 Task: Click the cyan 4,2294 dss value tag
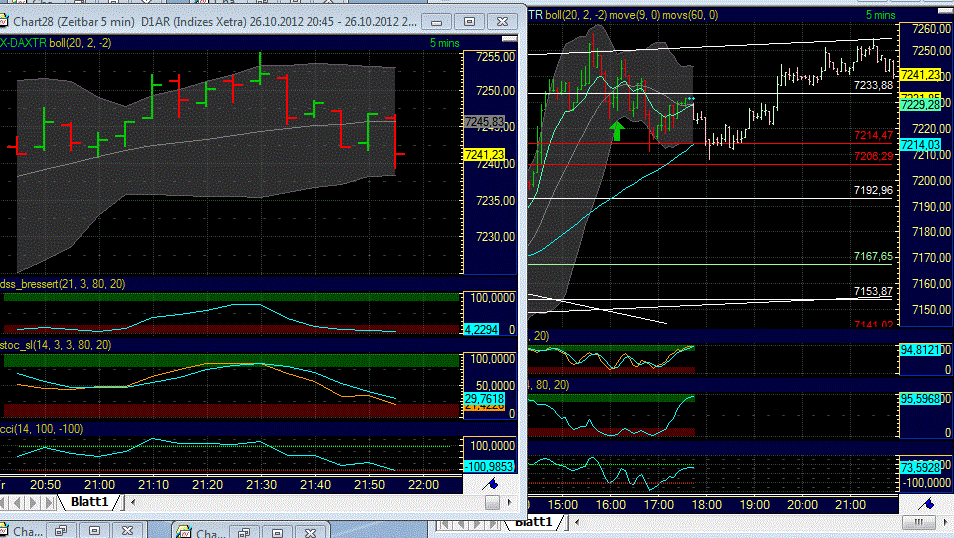tap(481, 329)
